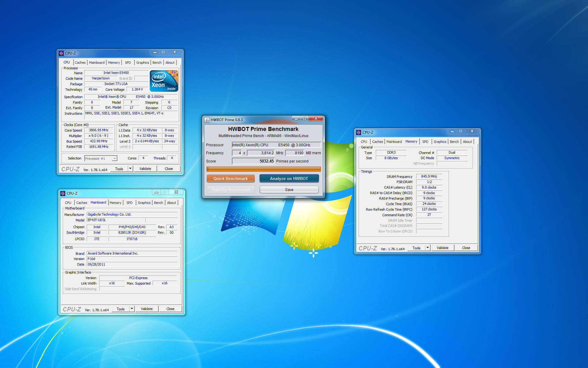Click the Intel Xeon inside logo
588x368 pixels.
click(164, 81)
